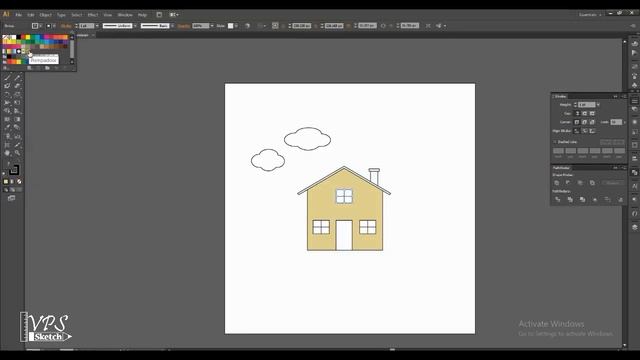
Task: Select the Perspective Grid tool
Action: click(17, 111)
